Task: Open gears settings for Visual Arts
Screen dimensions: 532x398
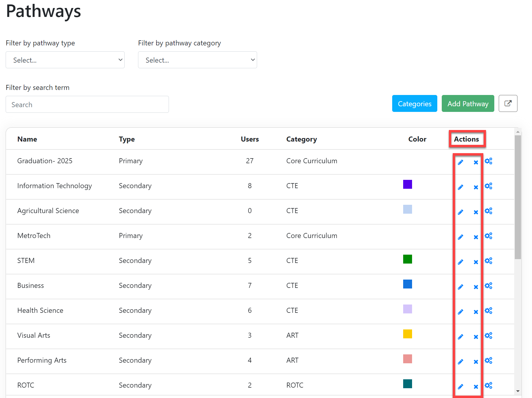Action: (x=488, y=335)
